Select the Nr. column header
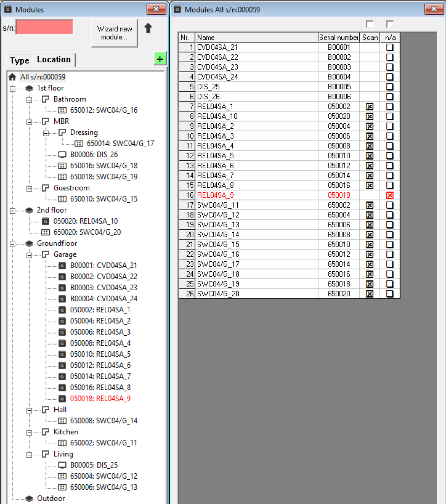Image resolution: width=446 pixels, height=504 pixels. click(187, 38)
